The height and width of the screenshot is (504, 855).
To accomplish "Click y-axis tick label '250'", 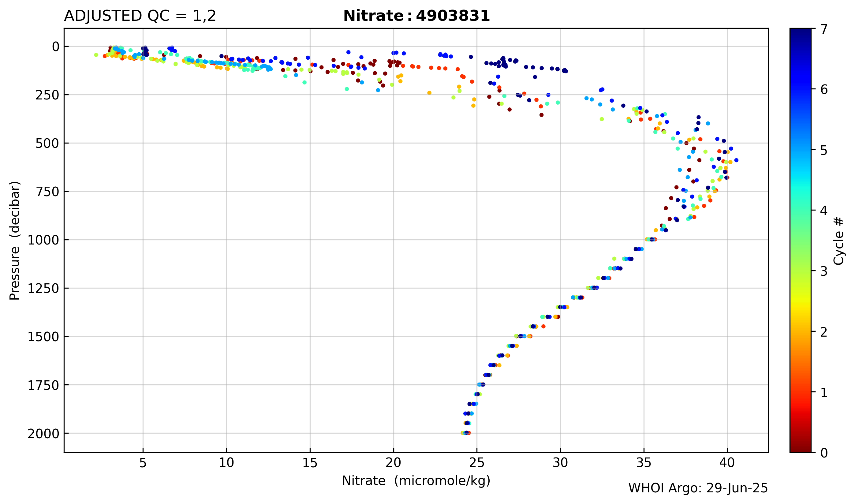I will pyautogui.click(x=47, y=95).
